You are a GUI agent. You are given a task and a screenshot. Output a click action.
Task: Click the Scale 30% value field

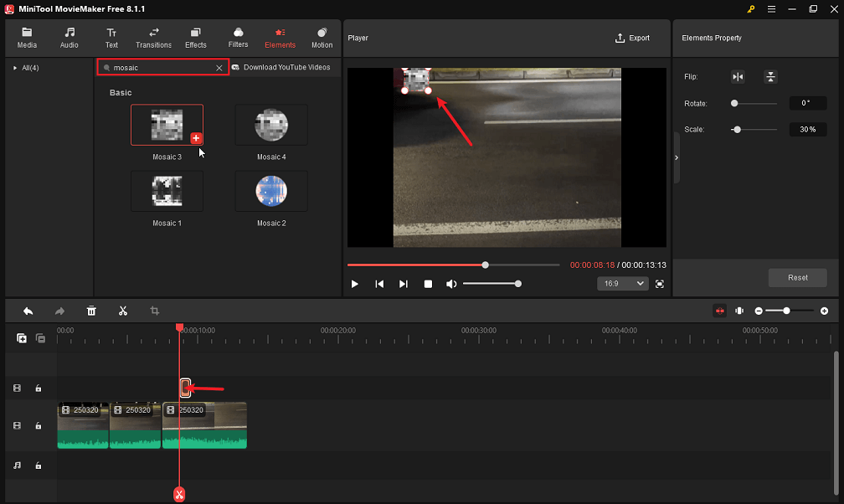point(807,129)
